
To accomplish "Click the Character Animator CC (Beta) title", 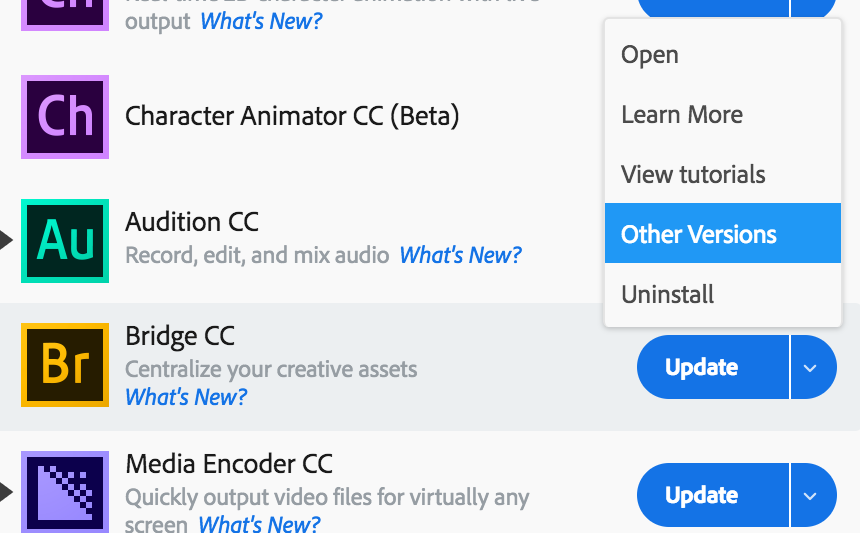I will [x=292, y=116].
